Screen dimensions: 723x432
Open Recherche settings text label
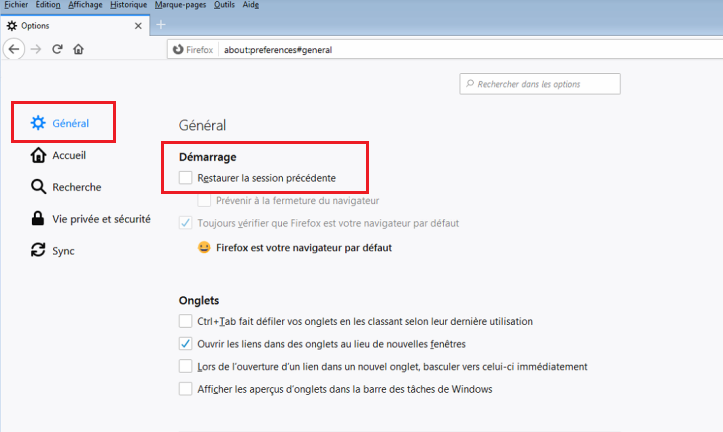pyautogui.click(x=77, y=187)
